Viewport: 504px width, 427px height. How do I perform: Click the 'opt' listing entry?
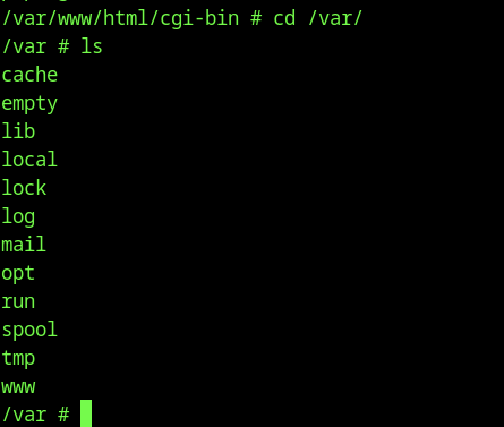coord(18,274)
